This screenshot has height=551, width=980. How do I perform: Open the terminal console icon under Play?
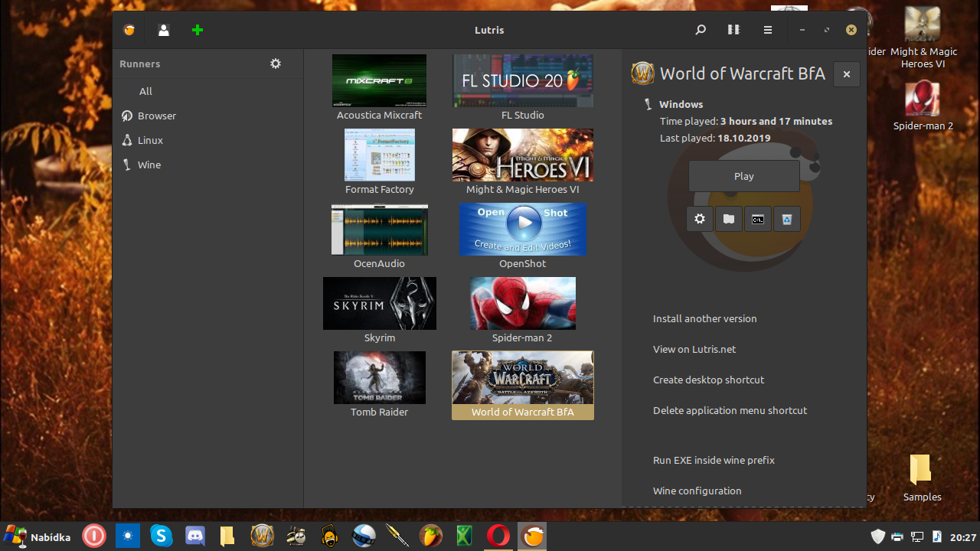tap(758, 219)
